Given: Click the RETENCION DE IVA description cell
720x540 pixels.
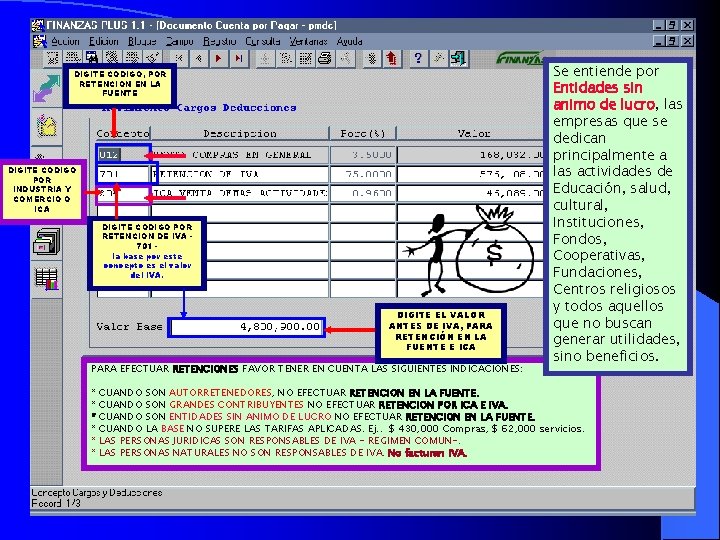Looking at the screenshot, I should (240, 174).
